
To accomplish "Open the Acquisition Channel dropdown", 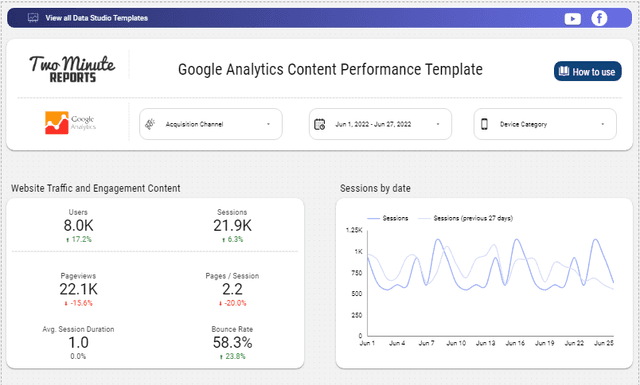I will tap(211, 124).
